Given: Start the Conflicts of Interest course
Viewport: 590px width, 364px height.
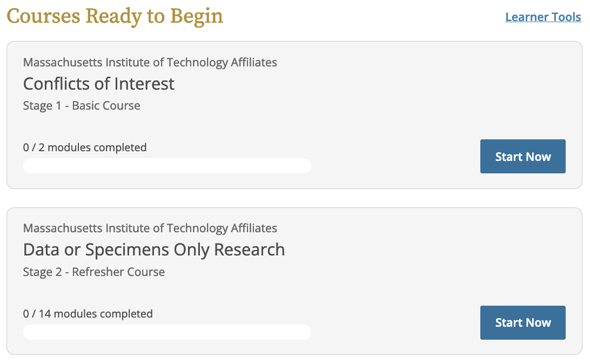Looking at the screenshot, I should click(x=522, y=157).
